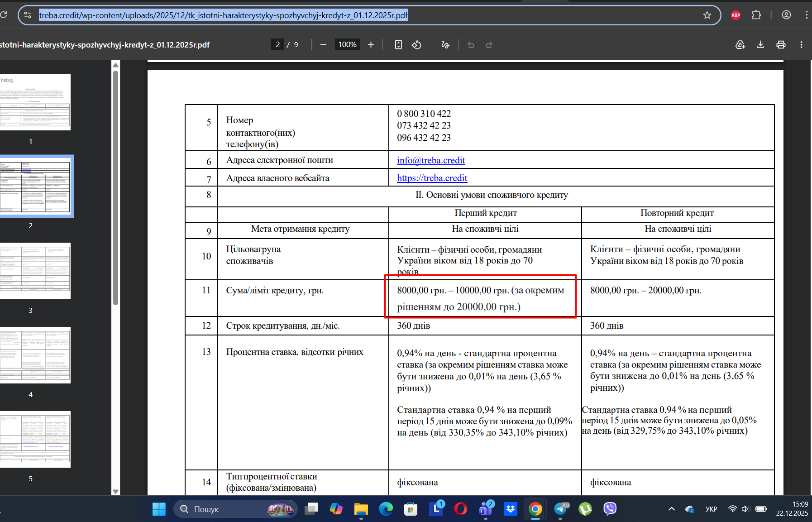Zoom in on the PDF with plus button
The width and height of the screenshot is (812, 522).
371,44
